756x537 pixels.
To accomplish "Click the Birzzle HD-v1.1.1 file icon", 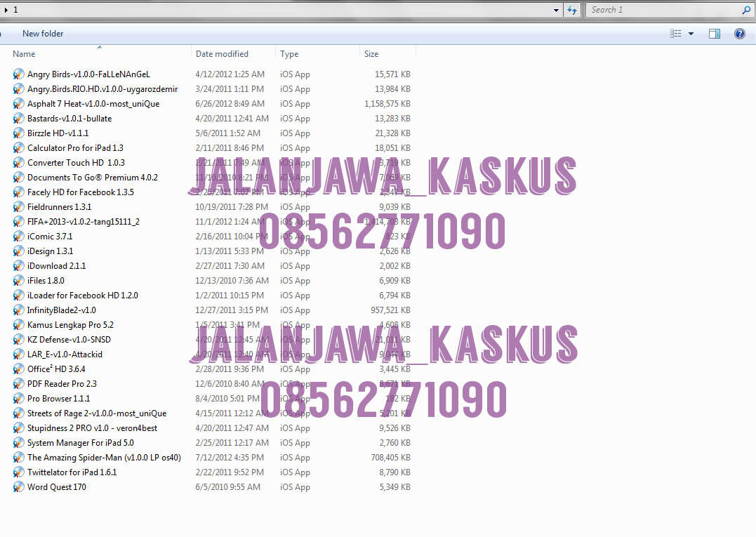I will pyautogui.click(x=18, y=133).
